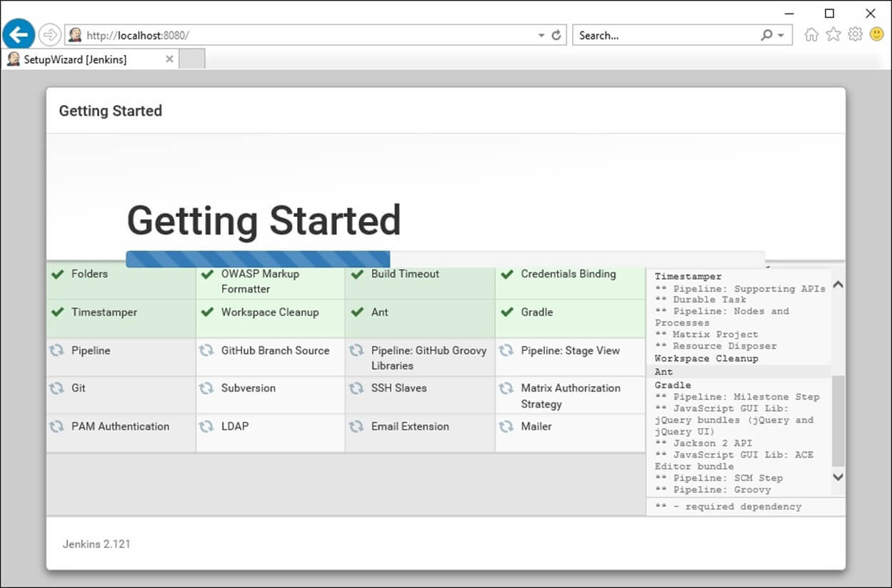Click the green checkmark beside Gradle

[507, 313]
